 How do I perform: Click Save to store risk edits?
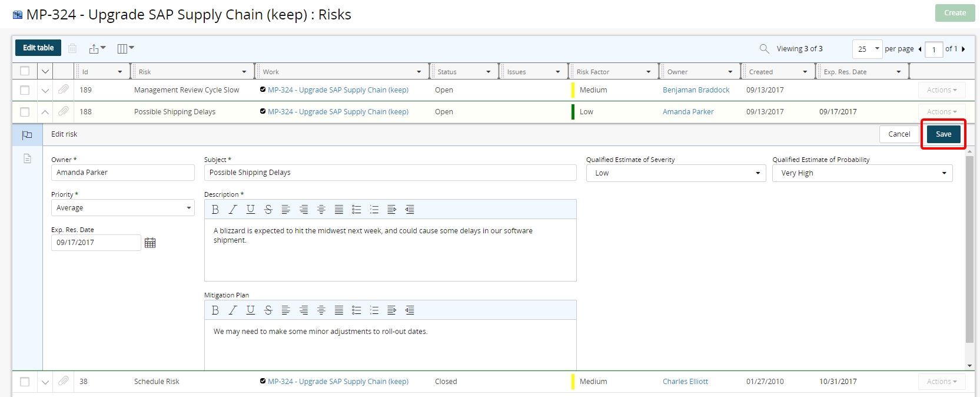click(943, 134)
